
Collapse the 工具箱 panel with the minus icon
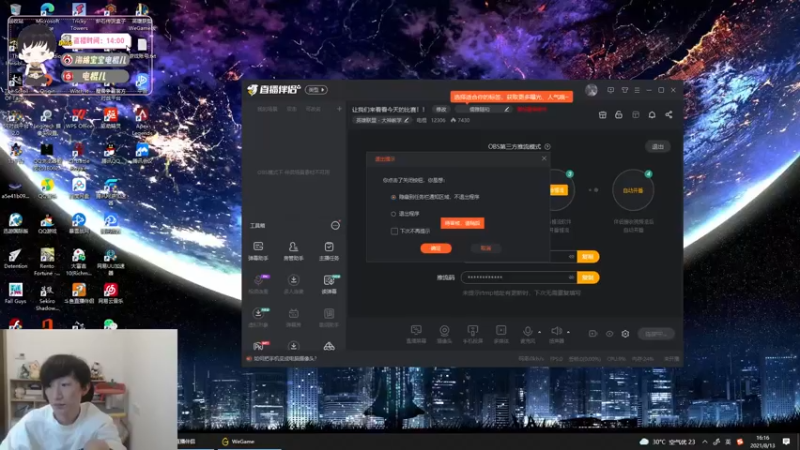[x=335, y=226]
